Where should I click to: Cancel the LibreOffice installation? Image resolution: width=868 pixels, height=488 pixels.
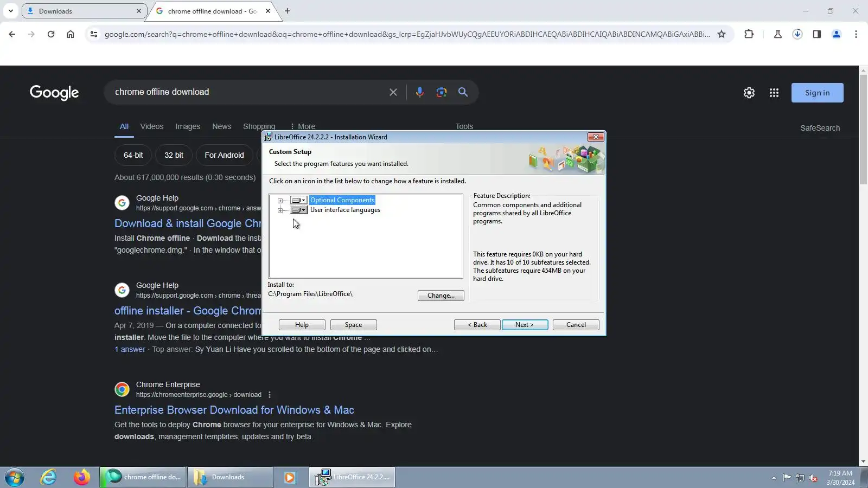[576, 325]
